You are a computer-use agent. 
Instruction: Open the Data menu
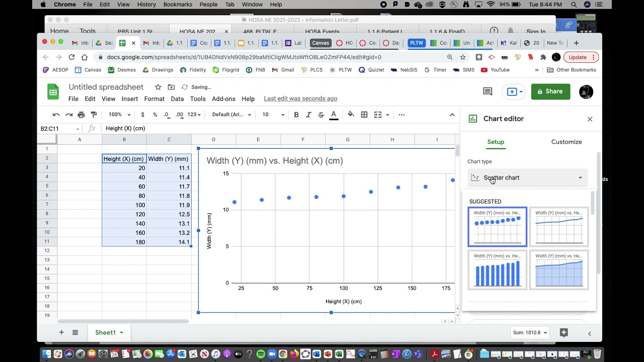[x=177, y=99]
